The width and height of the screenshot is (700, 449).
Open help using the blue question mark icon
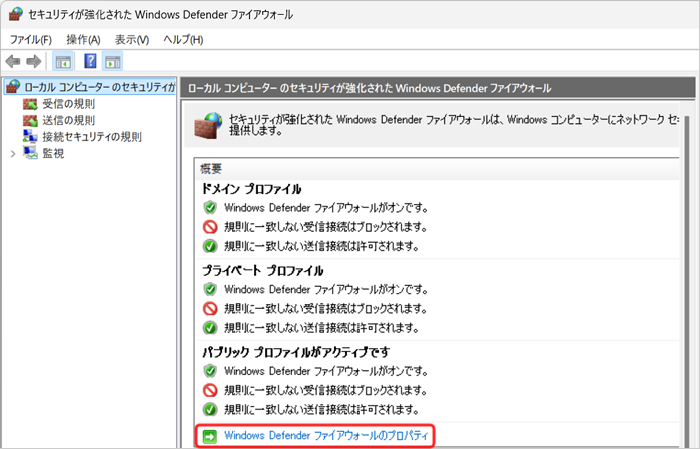coord(90,62)
